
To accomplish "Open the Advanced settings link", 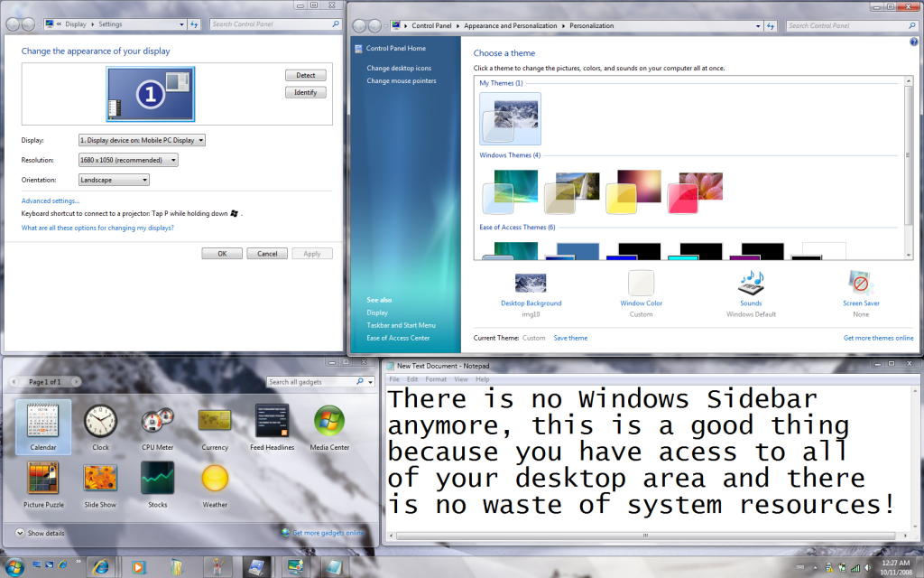I will (51, 201).
